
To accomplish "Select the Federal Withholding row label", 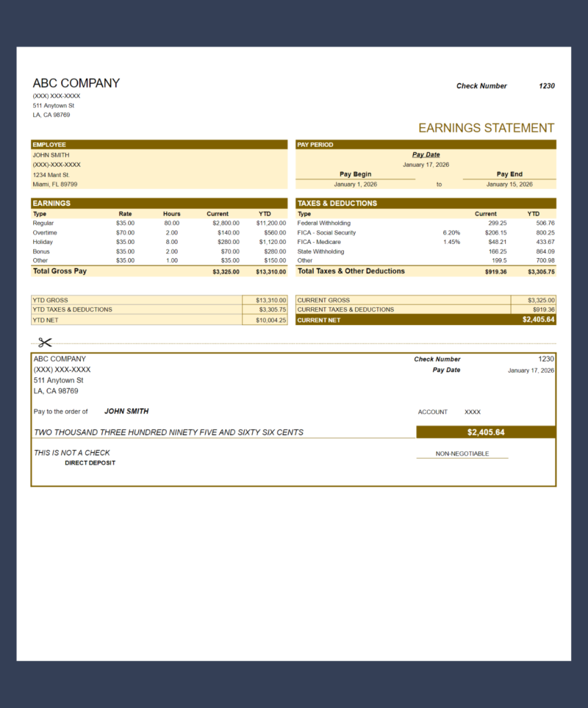I will tap(323, 223).
